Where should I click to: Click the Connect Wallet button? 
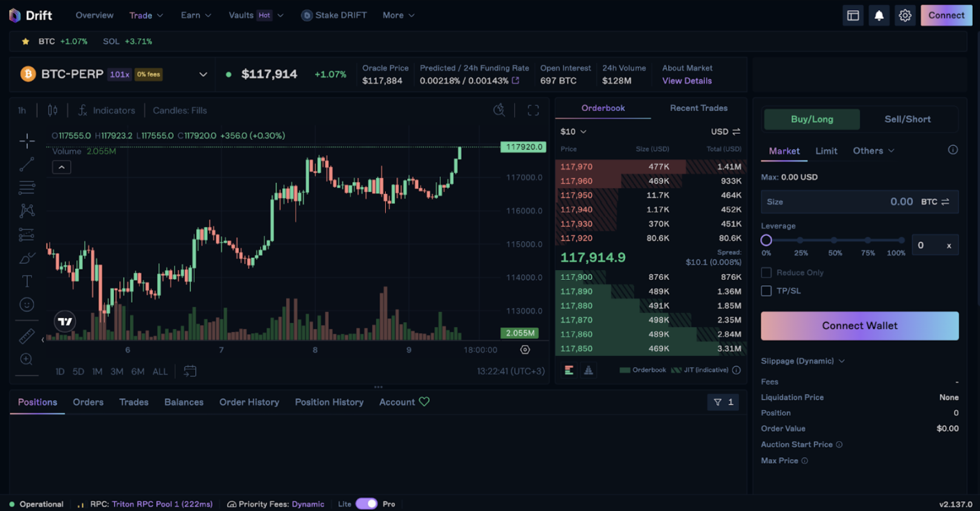point(859,326)
